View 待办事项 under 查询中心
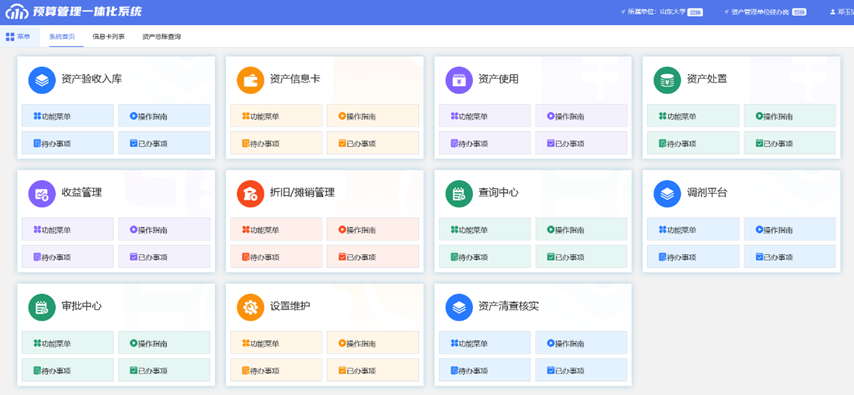This screenshot has height=395, width=854. [x=485, y=257]
